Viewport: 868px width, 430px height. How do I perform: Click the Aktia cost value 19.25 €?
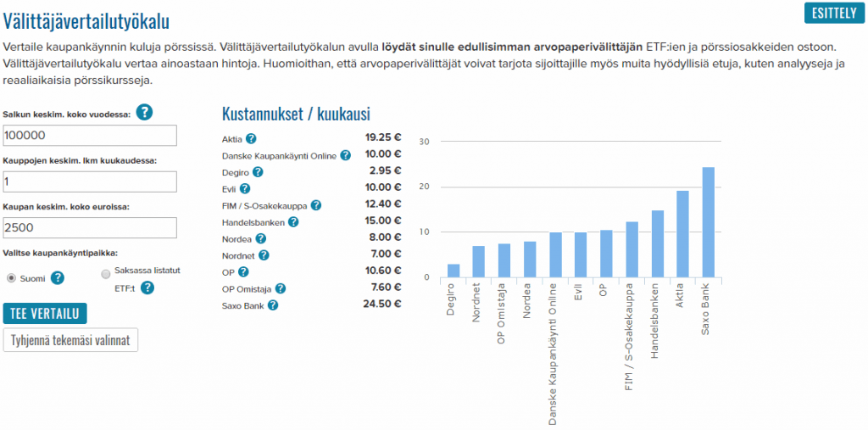(x=383, y=138)
